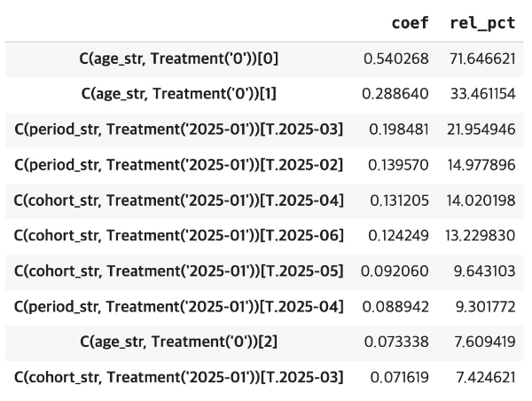Image resolution: width=532 pixels, height=401 pixels.
Task: Select the cohort_str T.2025-06 row label
Action: coord(179,236)
